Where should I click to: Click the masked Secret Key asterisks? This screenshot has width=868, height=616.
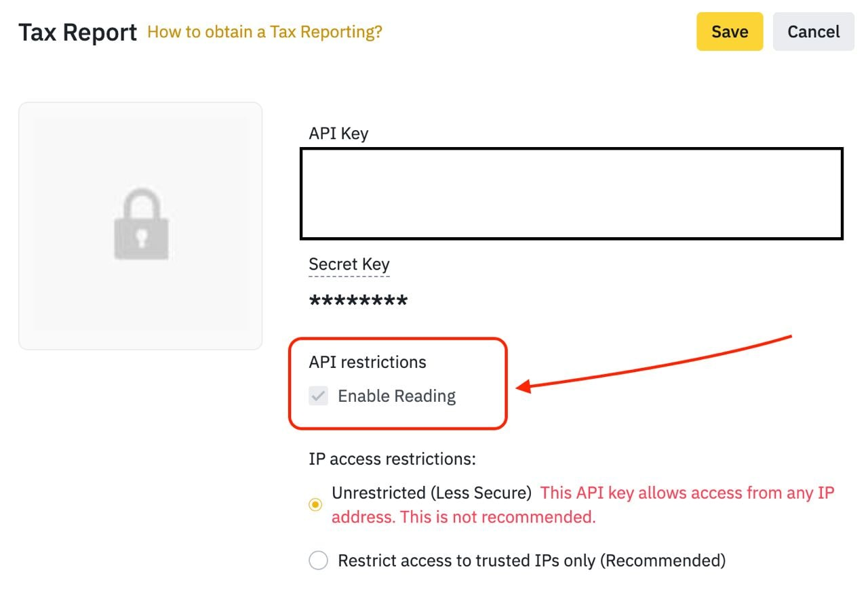(358, 303)
